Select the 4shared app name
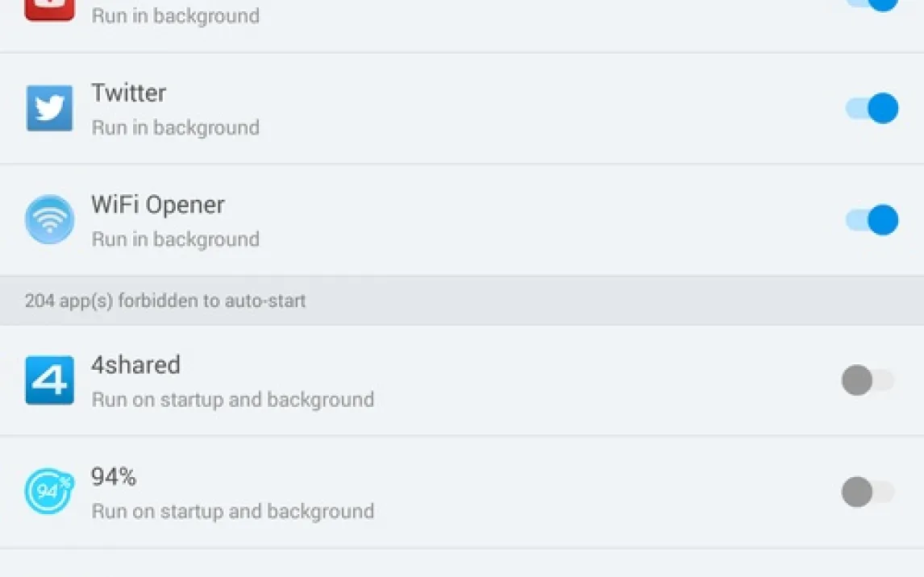This screenshot has width=924, height=577. [x=135, y=365]
